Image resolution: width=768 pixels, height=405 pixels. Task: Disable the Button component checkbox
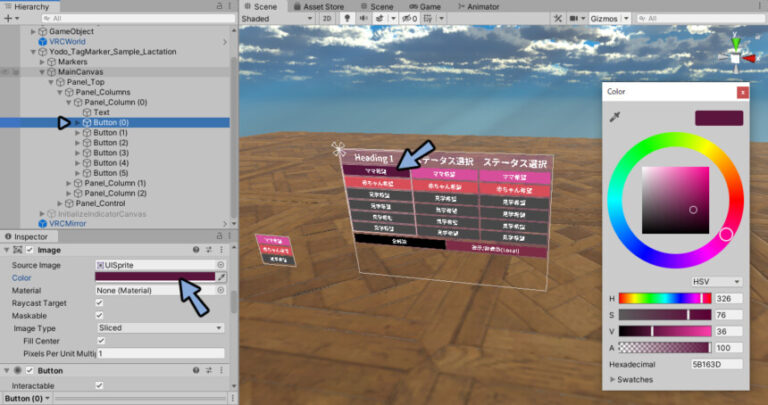click(29, 370)
